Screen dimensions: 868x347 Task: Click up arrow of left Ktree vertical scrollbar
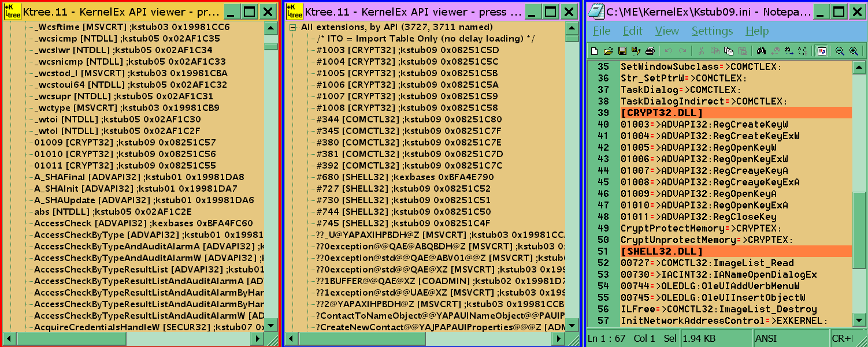pos(270,28)
